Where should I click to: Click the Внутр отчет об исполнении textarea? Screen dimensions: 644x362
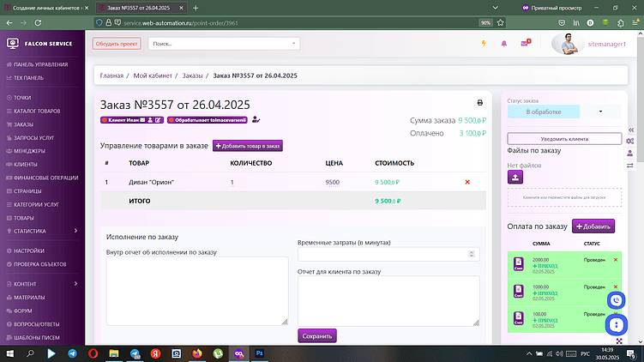[x=197, y=291]
